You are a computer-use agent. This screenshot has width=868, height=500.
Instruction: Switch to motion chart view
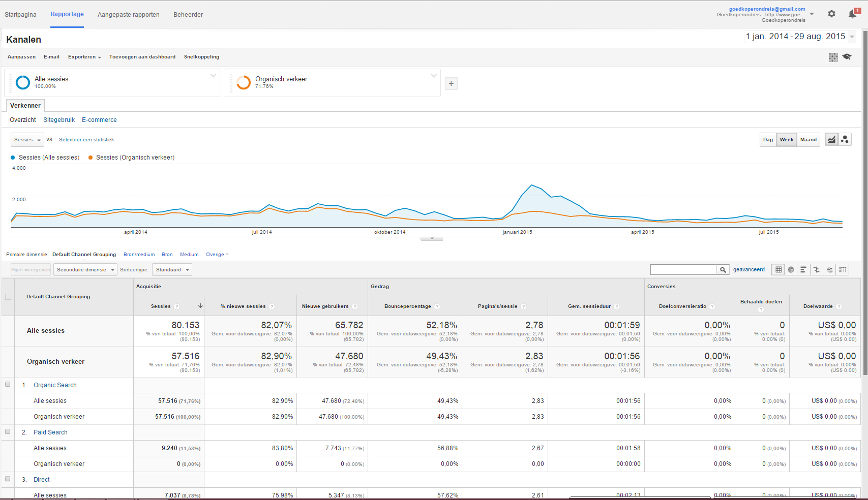point(845,139)
